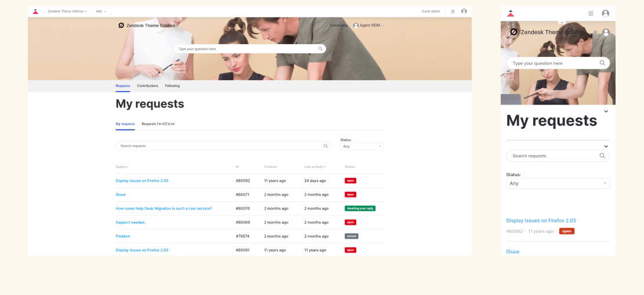Expand the Agent HDM user menu

click(368, 26)
